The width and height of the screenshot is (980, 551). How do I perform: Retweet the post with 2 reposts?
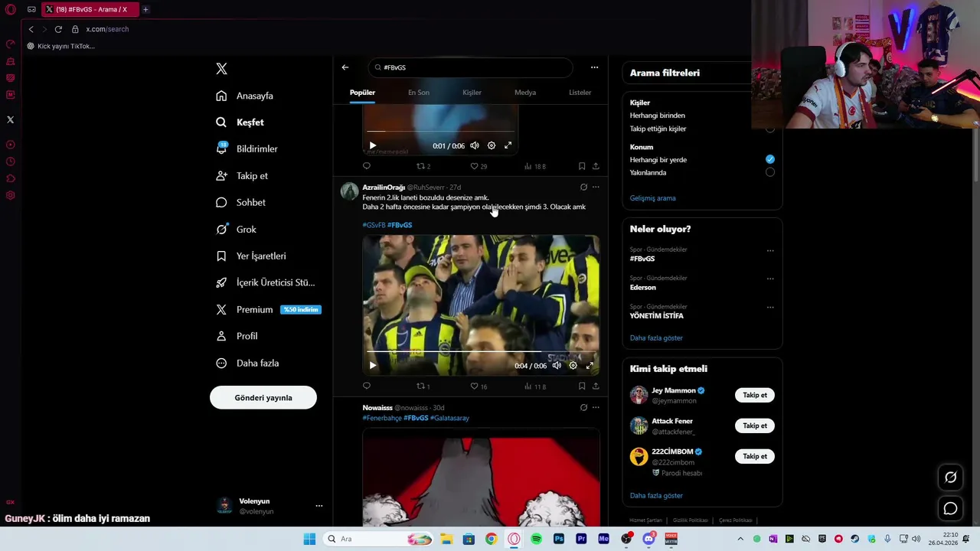(x=423, y=166)
